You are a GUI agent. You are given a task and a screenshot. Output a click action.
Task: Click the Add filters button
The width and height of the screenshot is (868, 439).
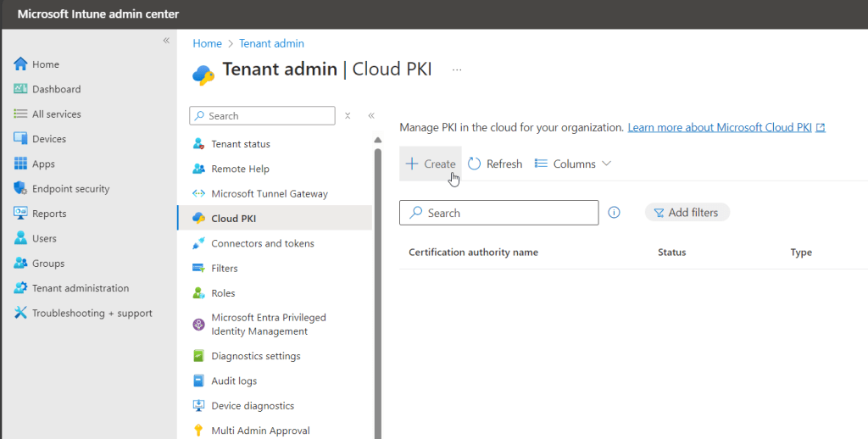[x=687, y=213]
